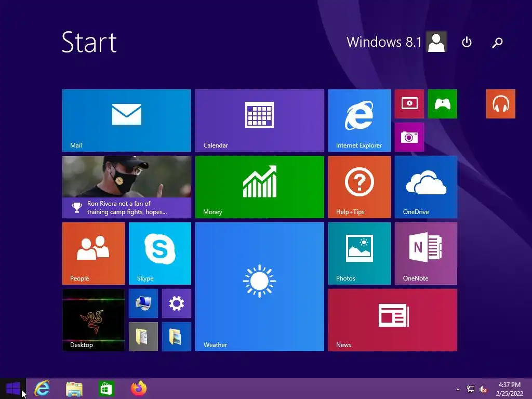Click the Start button in taskbar
The height and width of the screenshot is (399, 532).
click(x=13, y=389)
